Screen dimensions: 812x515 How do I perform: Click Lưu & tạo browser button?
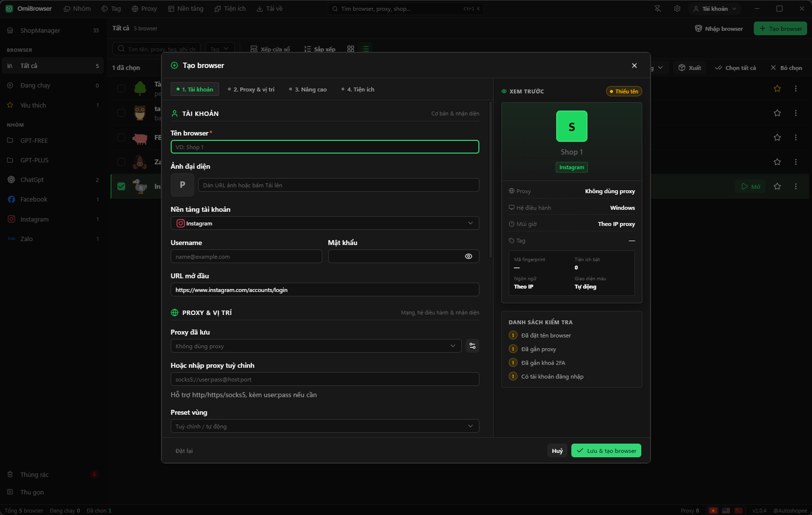[606, 450]
